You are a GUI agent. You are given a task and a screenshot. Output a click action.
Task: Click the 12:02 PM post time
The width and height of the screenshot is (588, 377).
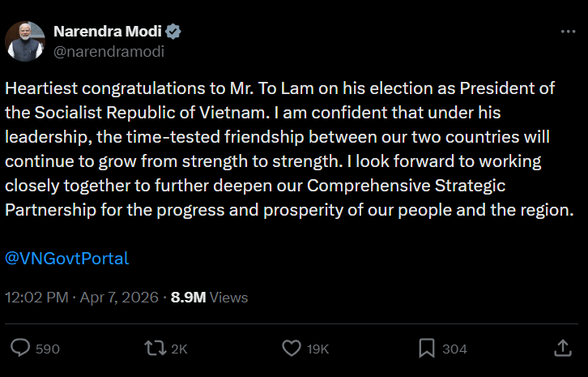36,298
